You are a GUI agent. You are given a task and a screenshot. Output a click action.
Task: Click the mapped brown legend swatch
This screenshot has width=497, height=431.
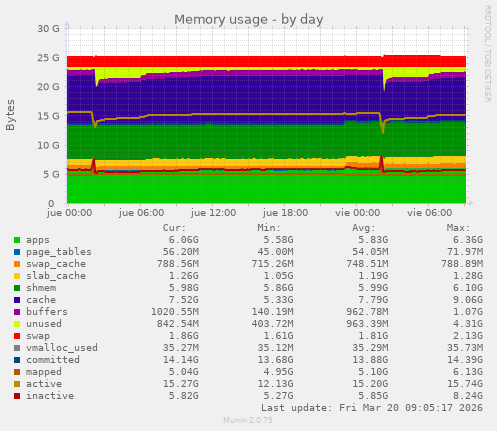pyautogui.click(x=17, y=372)
